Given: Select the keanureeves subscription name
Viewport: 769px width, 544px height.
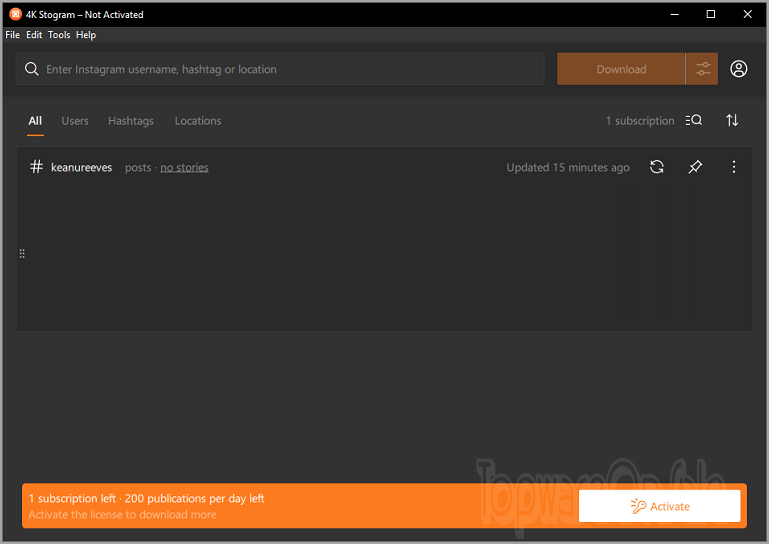Looking at the screenshot, I should coord(81,167).
